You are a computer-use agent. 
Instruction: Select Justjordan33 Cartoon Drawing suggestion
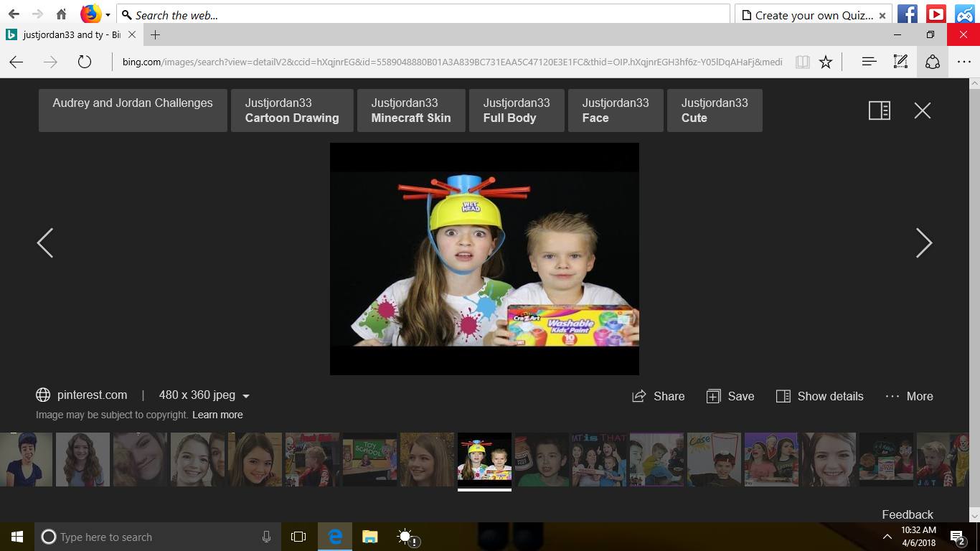pyautogui.click(x=292, y=110)
